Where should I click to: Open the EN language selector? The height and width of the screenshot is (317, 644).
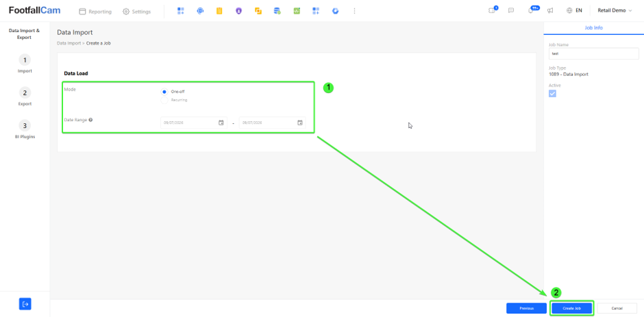pos(574,11)
